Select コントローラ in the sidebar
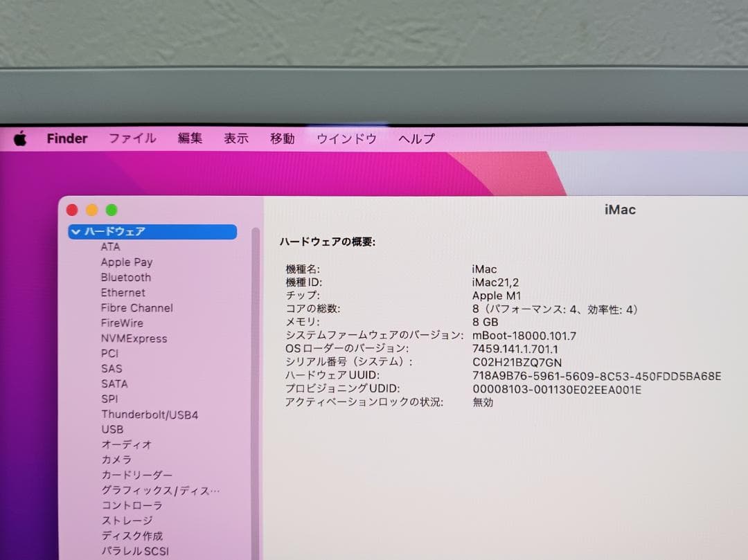This screenshot has height=560, width=748. 132,506
